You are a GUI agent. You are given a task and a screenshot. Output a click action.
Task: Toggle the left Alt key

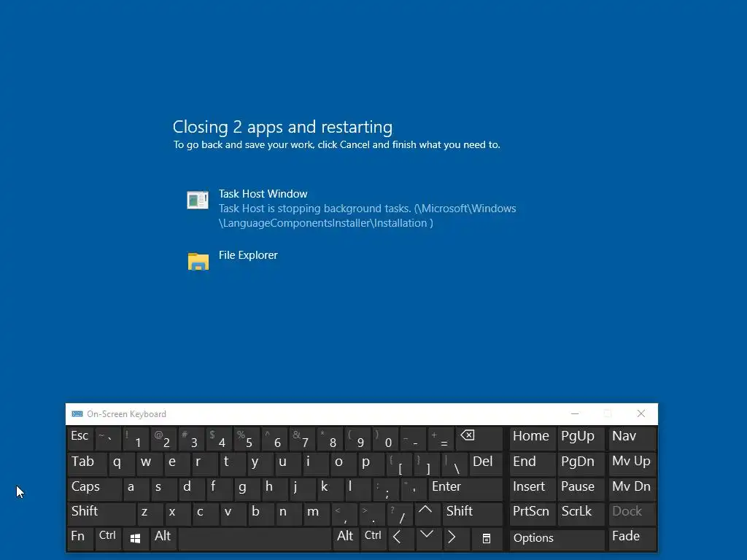pyautogui.click(x=163, y=539)
